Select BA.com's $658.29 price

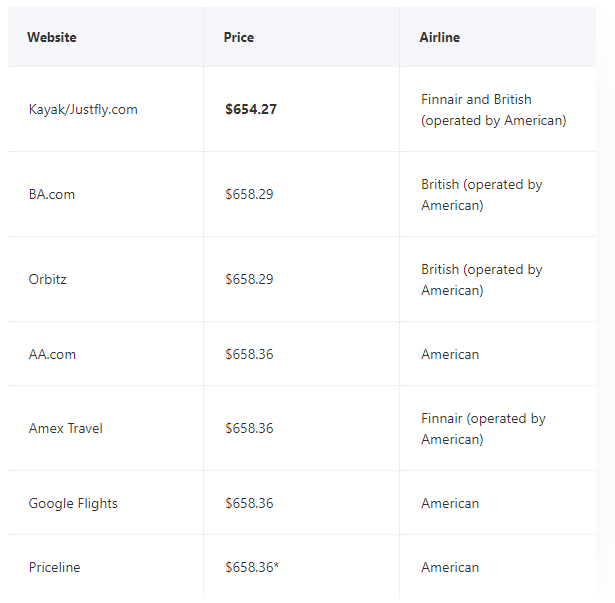pos(249,194)
